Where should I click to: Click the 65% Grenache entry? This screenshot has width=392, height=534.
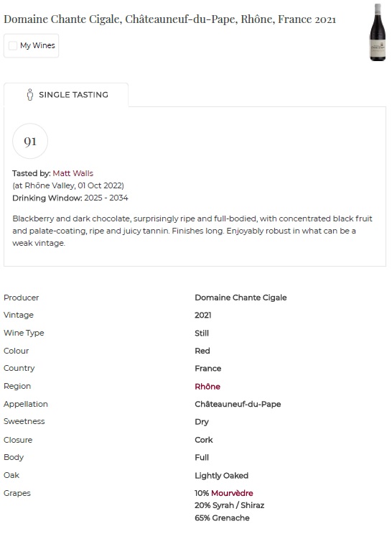coord(222,518)
